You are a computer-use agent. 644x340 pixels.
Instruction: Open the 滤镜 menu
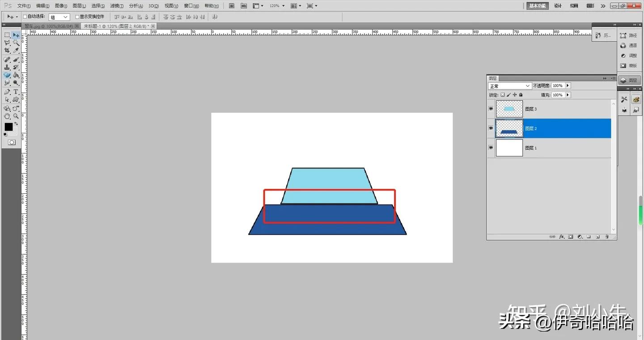pyautogui.click(x=116, y=6)
